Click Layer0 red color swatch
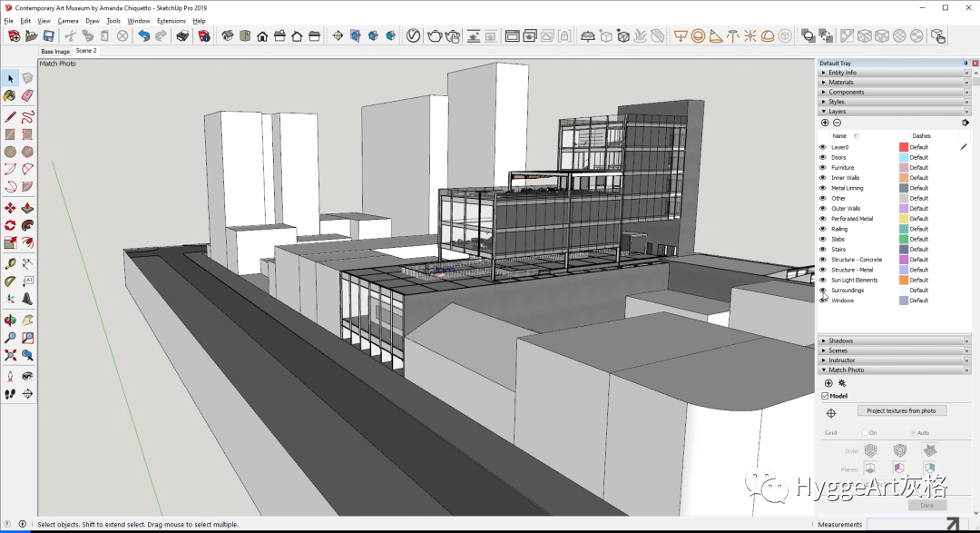The width and height of the screenshot is (980, 533). [903, 147]
